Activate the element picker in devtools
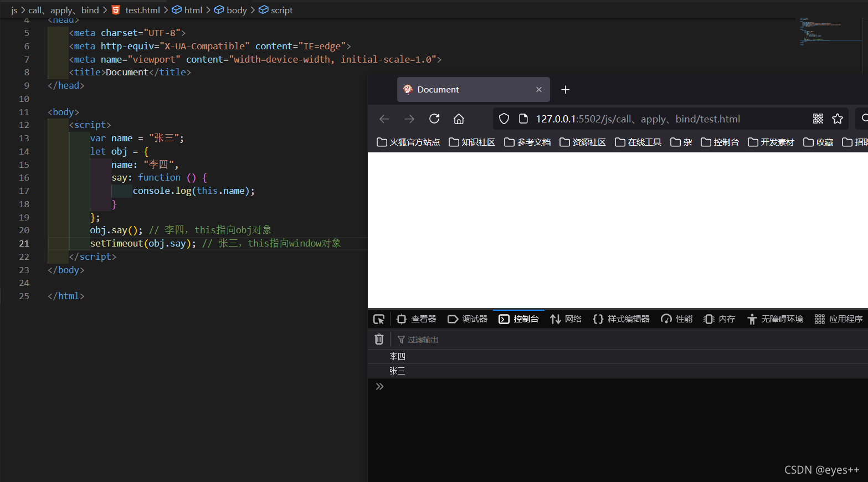 [379, 319]
